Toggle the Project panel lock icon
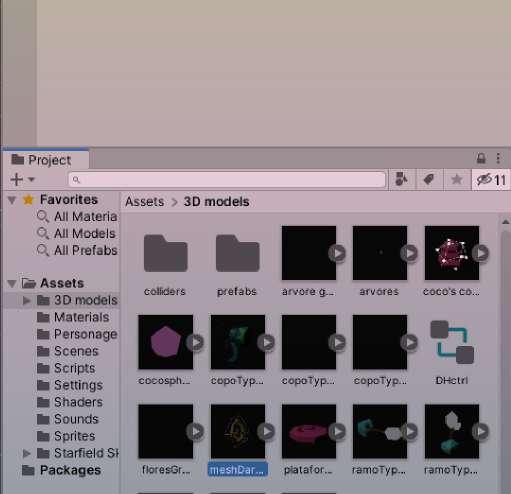 481,158
